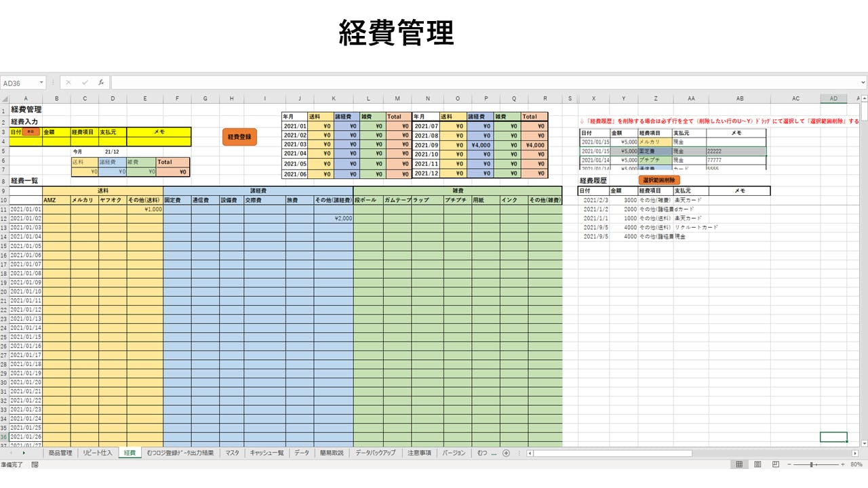Switch to the キャッシュ一覧 sheet tab
This screenshot has width=868, height=488.
coord(267,453)
